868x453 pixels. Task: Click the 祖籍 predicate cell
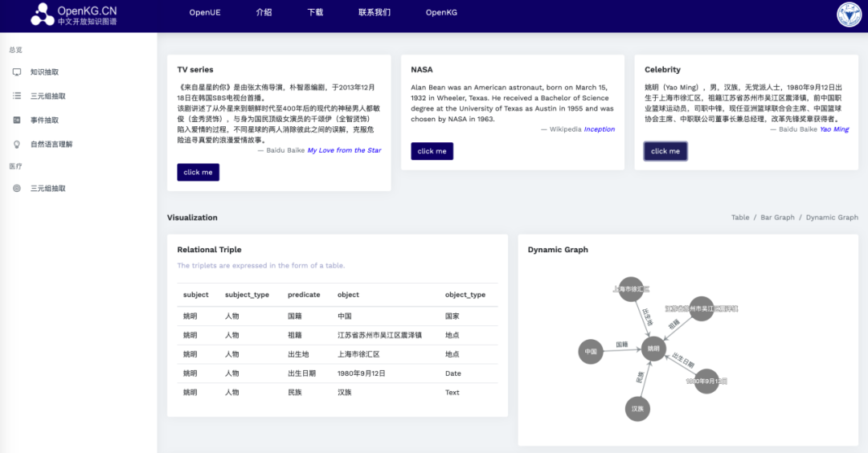(x=294, y=335)
